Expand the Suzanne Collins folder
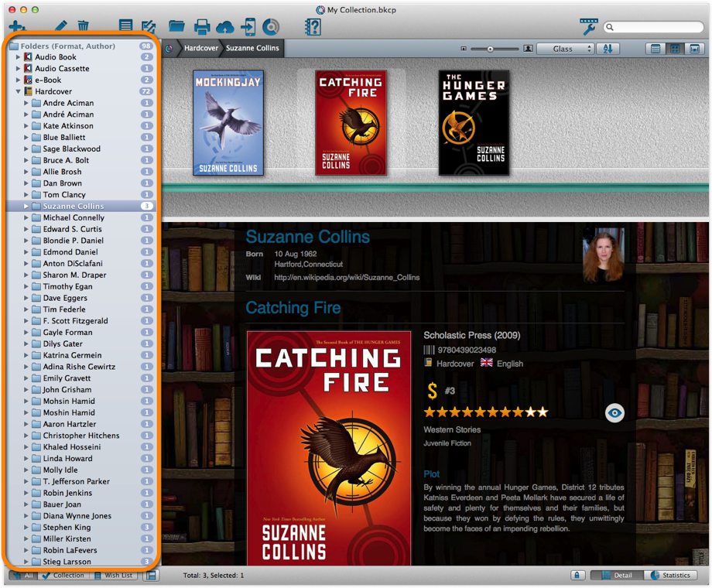712x588 pixels. point(26,206)
